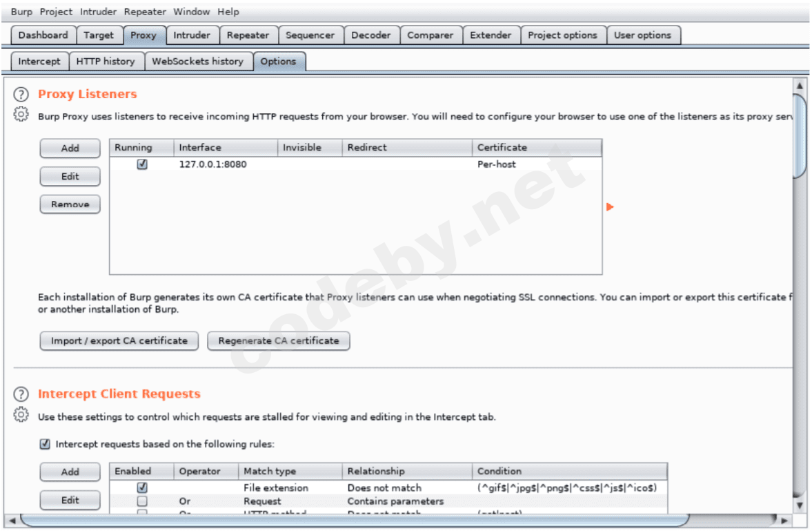Switch to the Intercept sub-tab

click(x=39, y=61)
